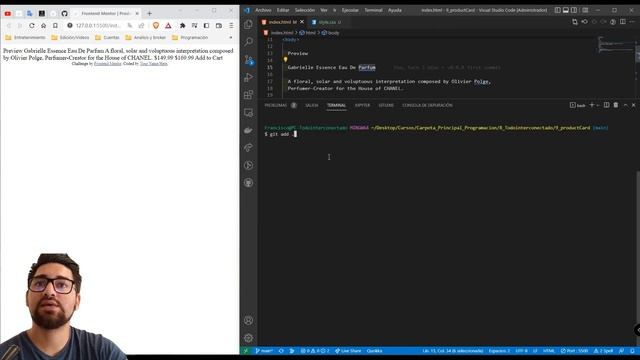Open the Live Share activity bar icon

click(248, 148)
